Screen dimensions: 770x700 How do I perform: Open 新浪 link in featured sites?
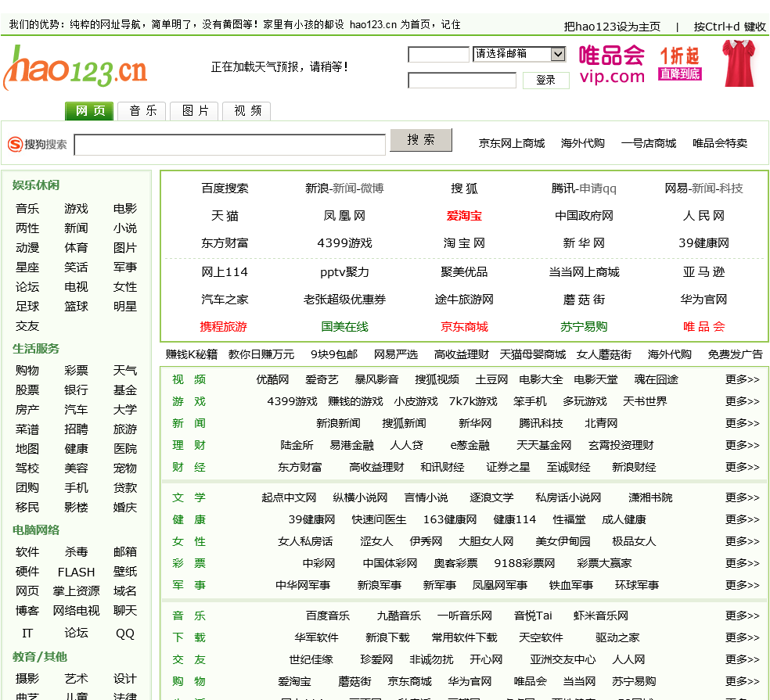(317, 188)
